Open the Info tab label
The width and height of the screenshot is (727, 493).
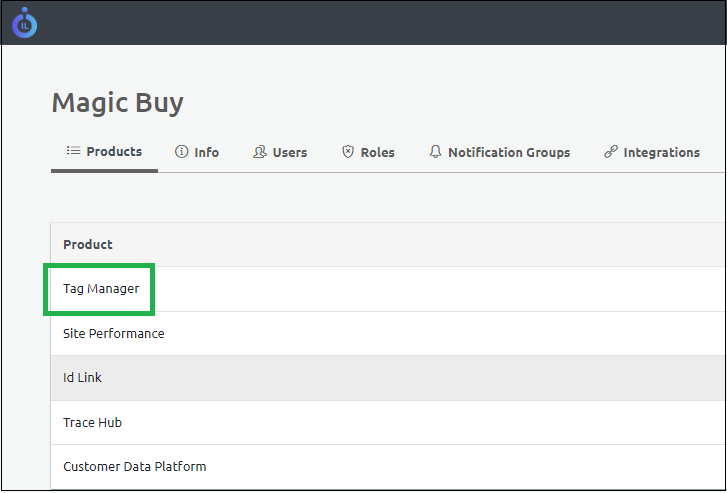(207, 153)
